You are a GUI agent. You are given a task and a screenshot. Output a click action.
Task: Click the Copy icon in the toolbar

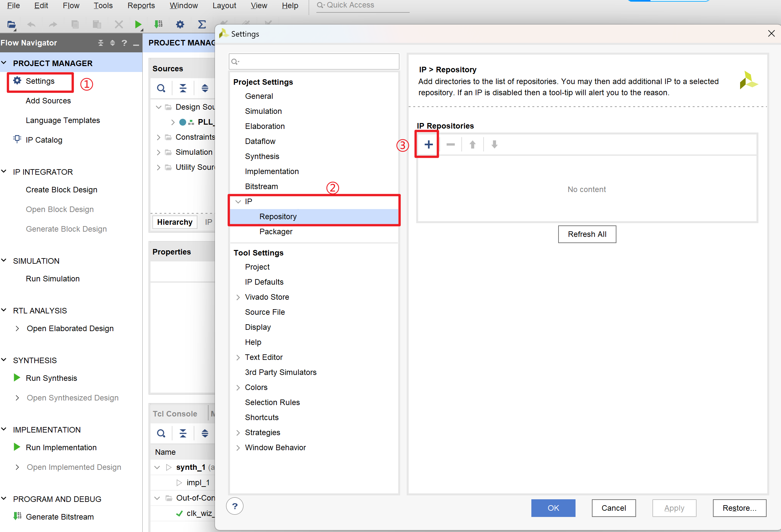click(75, 24)
